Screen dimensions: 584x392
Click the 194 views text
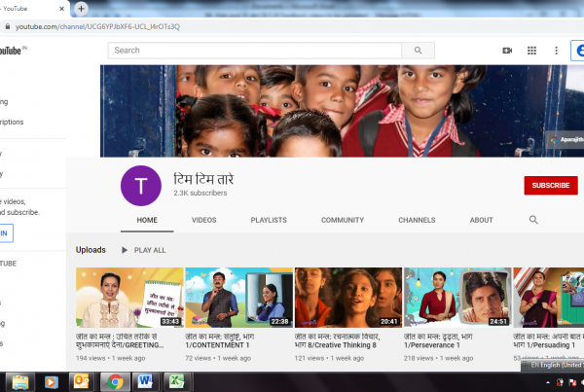tap(91, 358)
